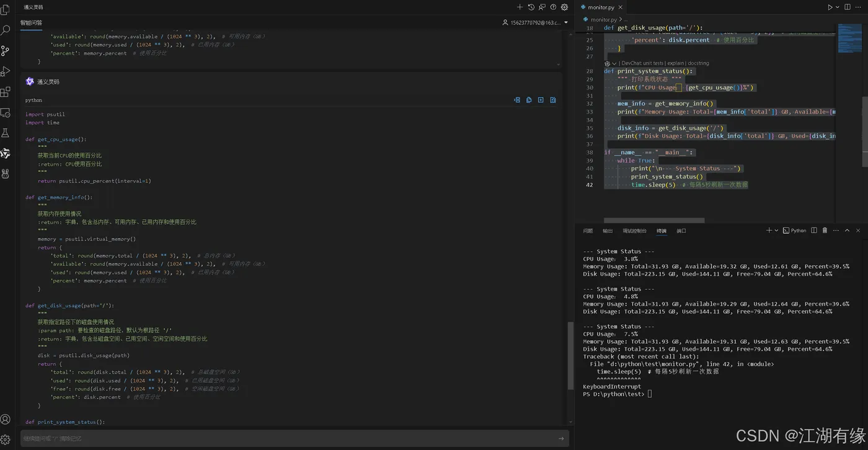
Task: Click monitor.py in the breadcrumb
Action: pos(603,20)
